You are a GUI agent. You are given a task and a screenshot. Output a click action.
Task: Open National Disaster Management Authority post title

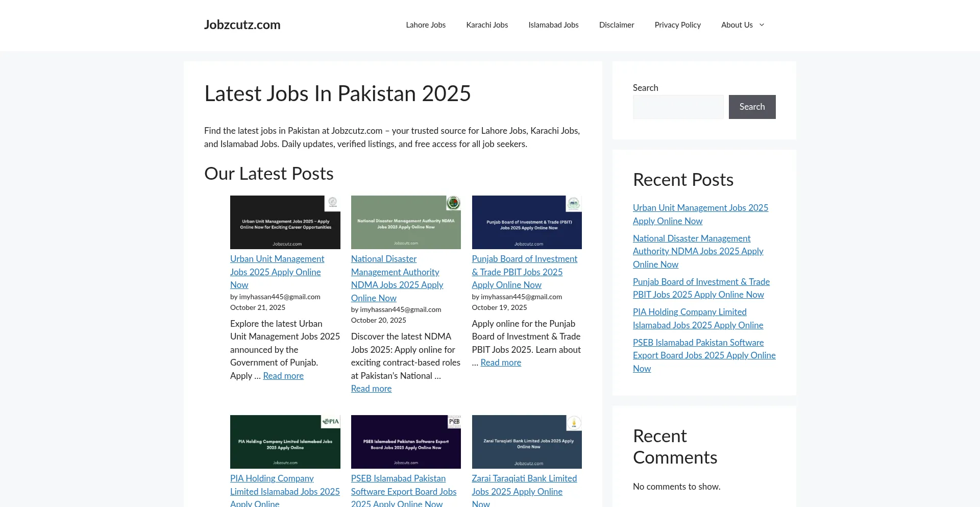coord(397,278)
